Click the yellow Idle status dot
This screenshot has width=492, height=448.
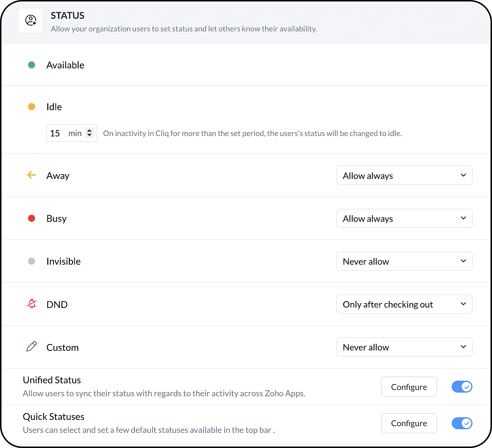tap(32, 107)
